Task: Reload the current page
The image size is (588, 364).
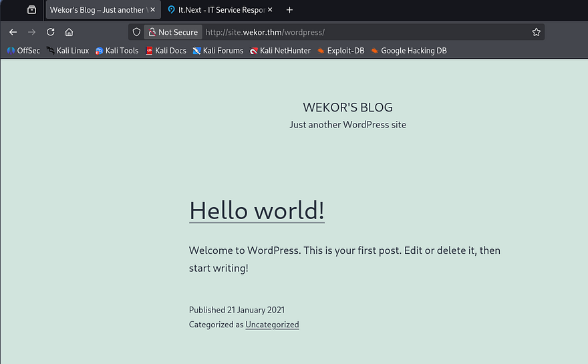Action: pyautogui.click(x=50, y=32)
